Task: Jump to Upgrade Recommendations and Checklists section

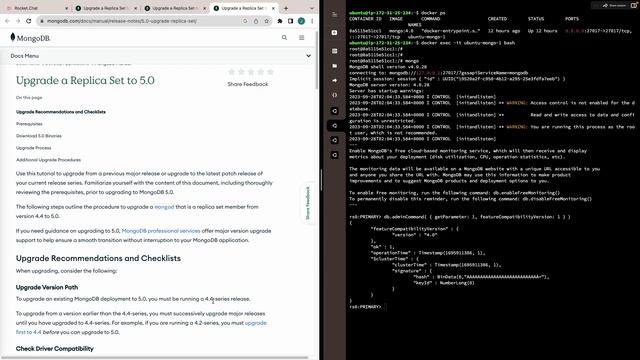Action: (61, 112)
